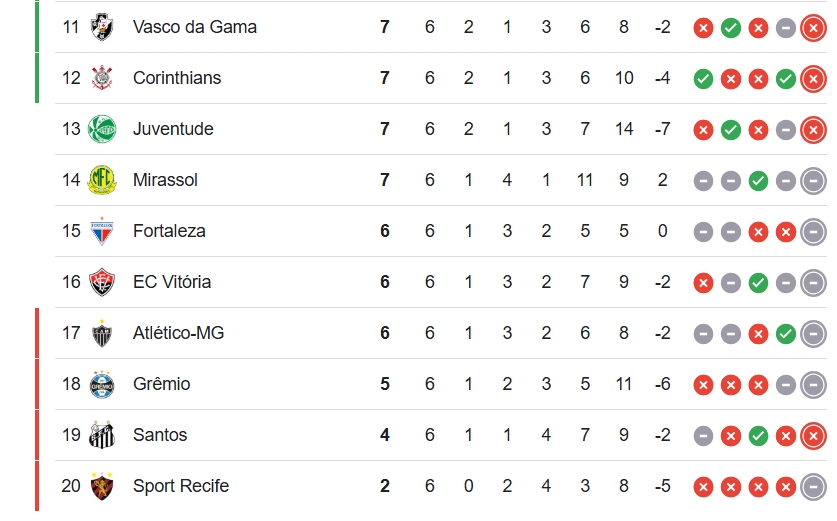
Task: Click Corinthians' first green win indicator
Action: [x=703, y=79]
